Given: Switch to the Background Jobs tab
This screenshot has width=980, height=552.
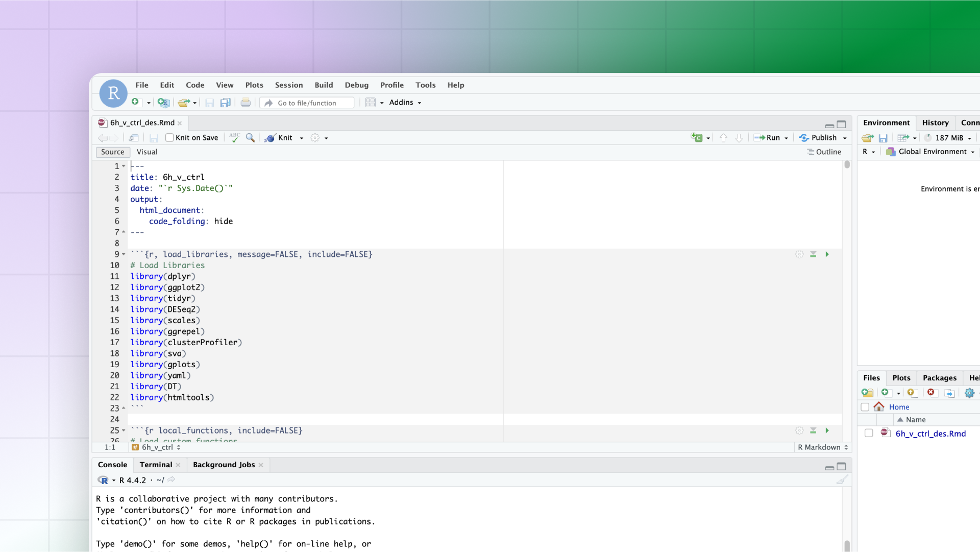Looking at the screenshot, I should point(224,465).
